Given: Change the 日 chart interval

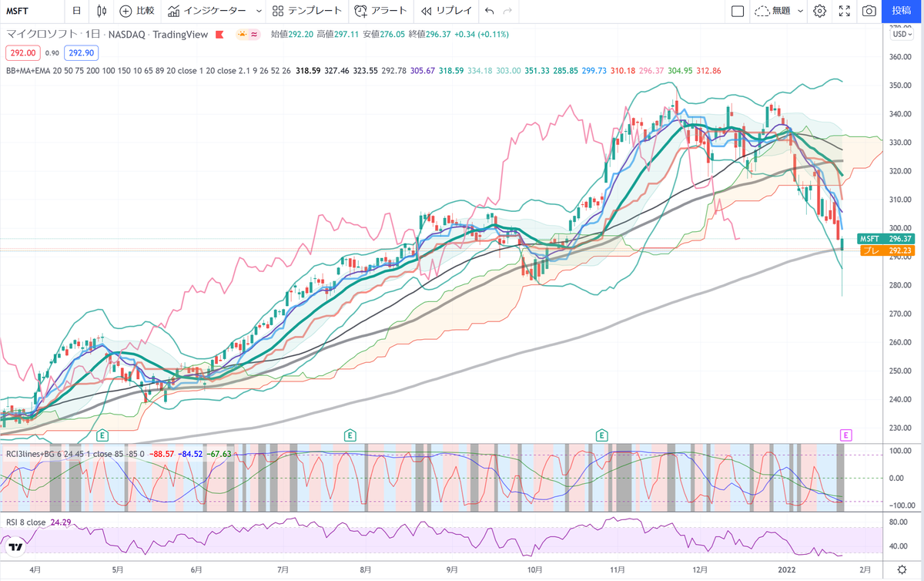Looking at the screenshot, I should pyautogui.click(x=76, y=11).
